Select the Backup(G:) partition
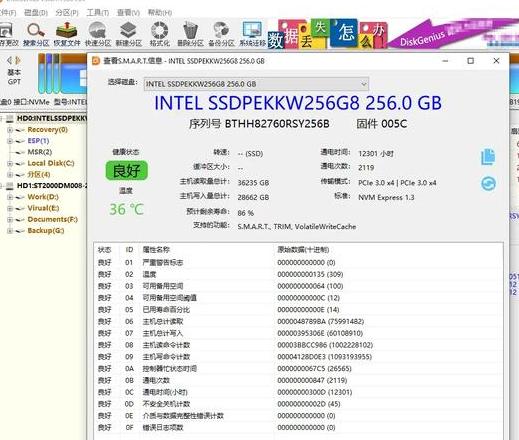Viewport: 519px width, 440px height. tap(46, 230)
